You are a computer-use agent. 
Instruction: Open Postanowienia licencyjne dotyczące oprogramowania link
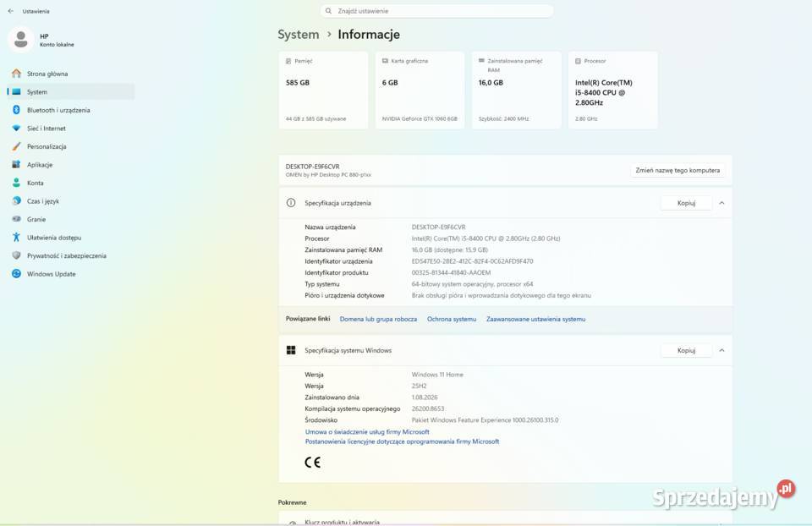(402, 441)
